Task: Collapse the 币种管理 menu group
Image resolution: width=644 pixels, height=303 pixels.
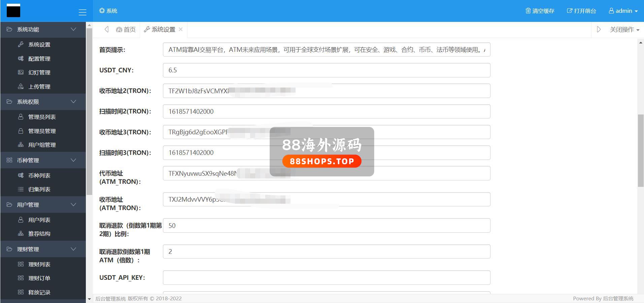Action: pyautogui.click(x=73, y=160)
